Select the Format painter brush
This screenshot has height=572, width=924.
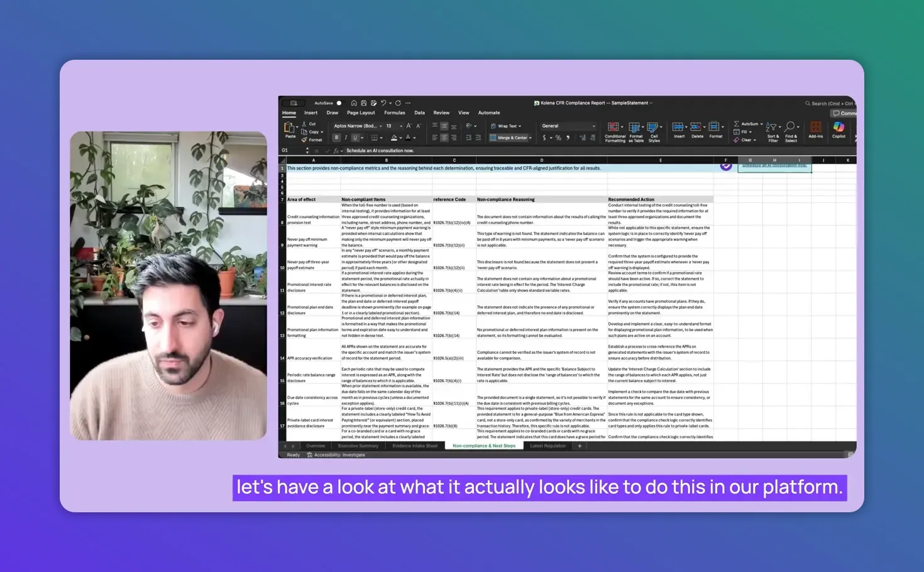coord(311,140)
